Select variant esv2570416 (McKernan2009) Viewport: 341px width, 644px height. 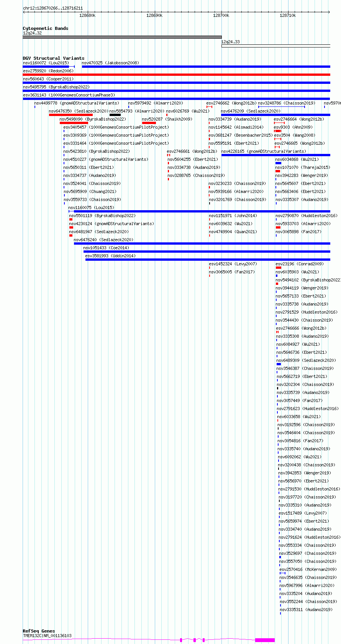pyautogui.click(x=308, y=569)
